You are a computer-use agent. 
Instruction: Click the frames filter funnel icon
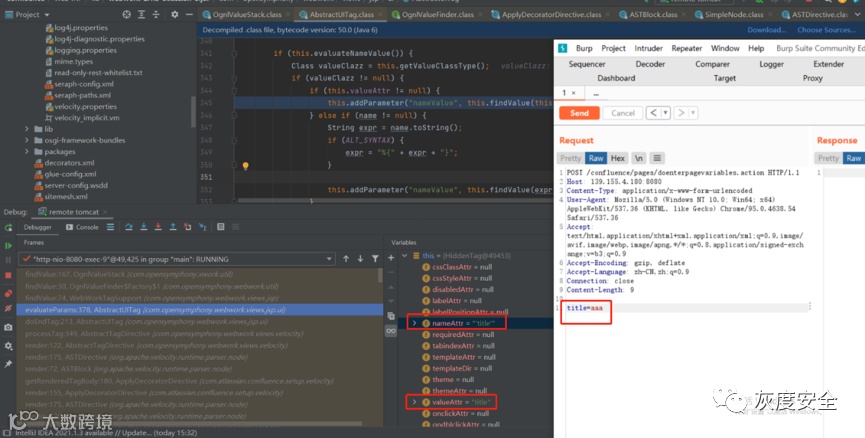tap(375, 259)
